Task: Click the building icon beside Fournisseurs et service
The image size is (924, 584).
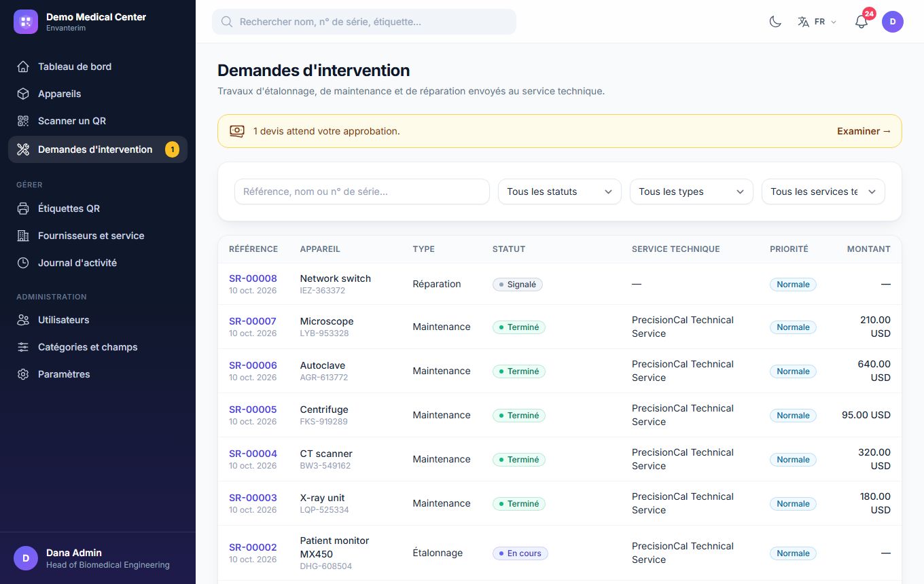Action: click(23, 236)
